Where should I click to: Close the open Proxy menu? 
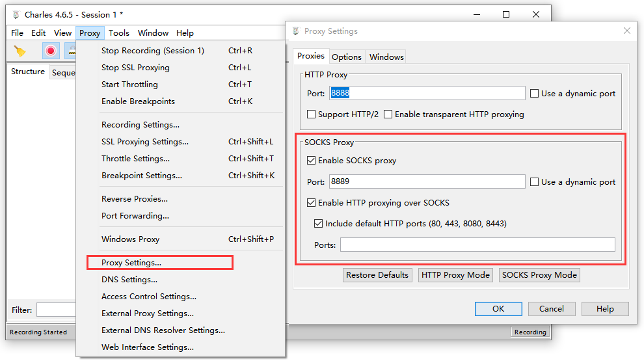coord(90,33)
